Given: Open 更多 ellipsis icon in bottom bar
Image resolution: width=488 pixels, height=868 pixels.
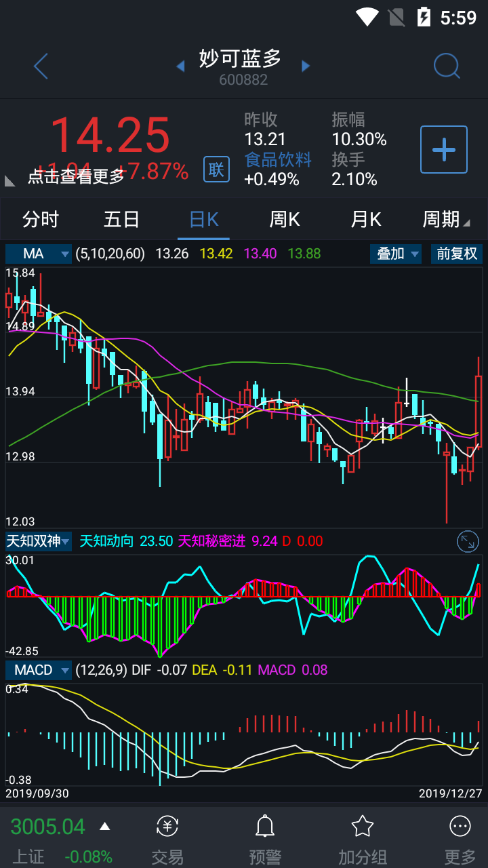Looking at the screenshot, I should (x=460, y=827).
